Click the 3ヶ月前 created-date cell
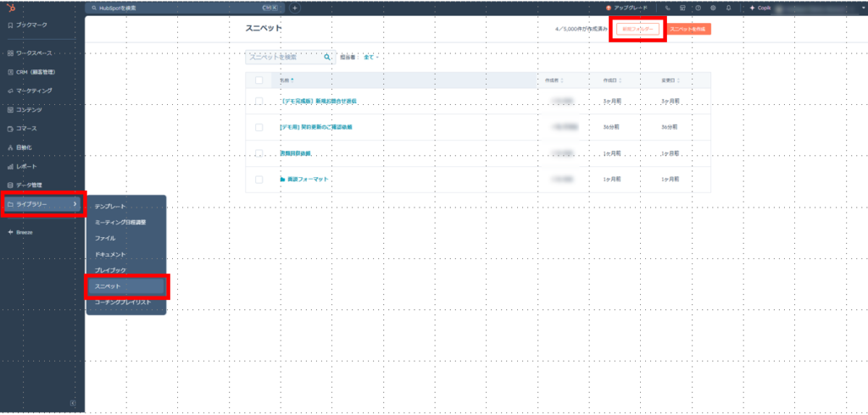 [x=612, y=102]
